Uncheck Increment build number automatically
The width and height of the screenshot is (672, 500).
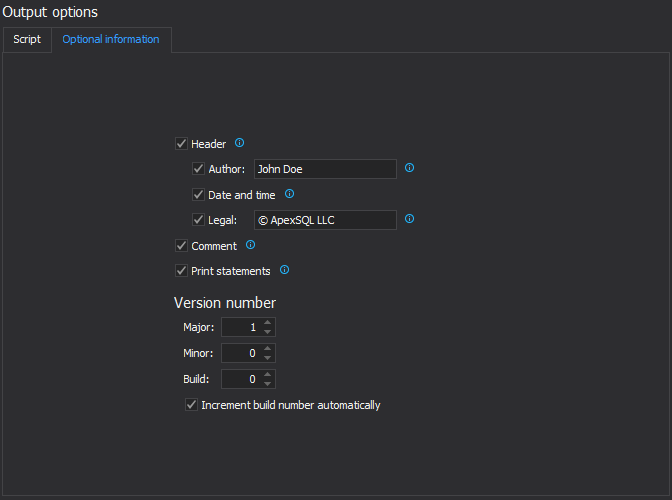coord(191,405)
